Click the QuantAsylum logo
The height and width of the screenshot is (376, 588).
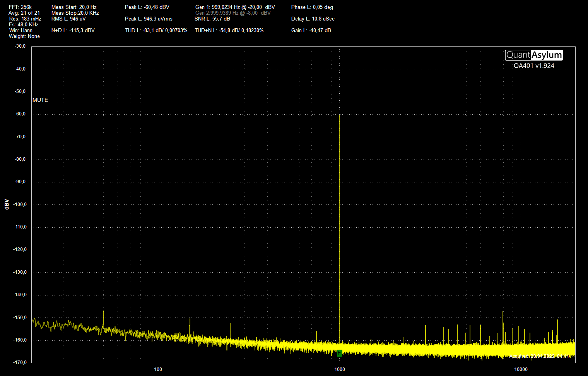(x=534, y=55)
